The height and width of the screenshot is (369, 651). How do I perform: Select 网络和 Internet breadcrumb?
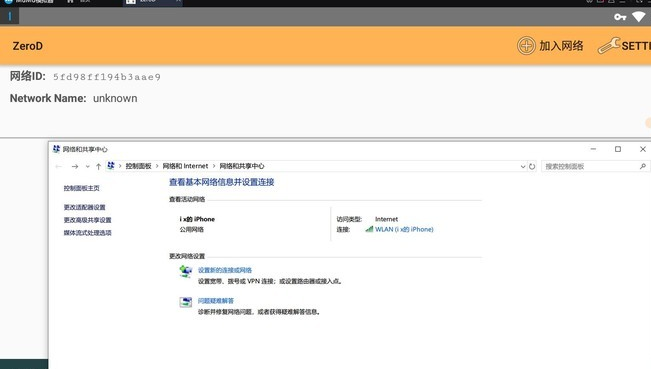click(185, 166)
